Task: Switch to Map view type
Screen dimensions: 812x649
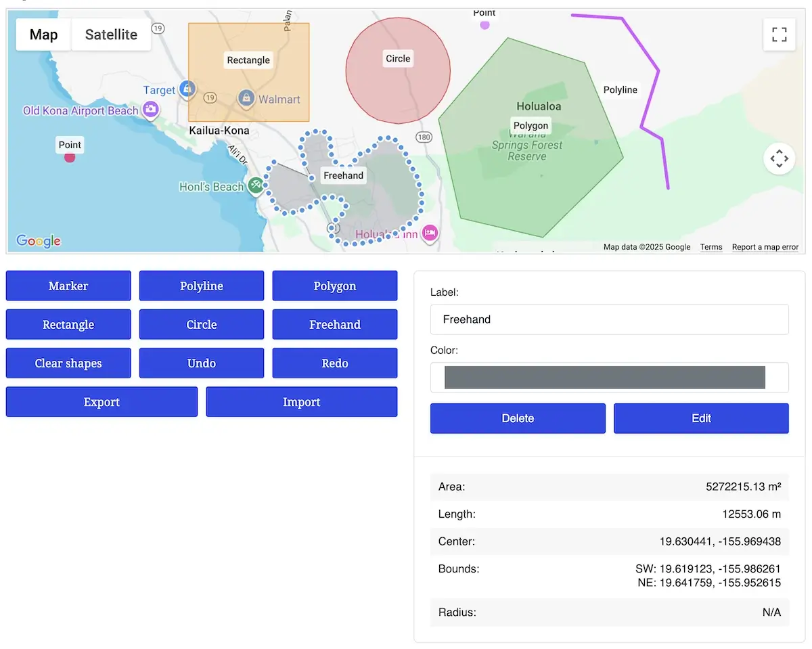Action: [x=43, y=35]
